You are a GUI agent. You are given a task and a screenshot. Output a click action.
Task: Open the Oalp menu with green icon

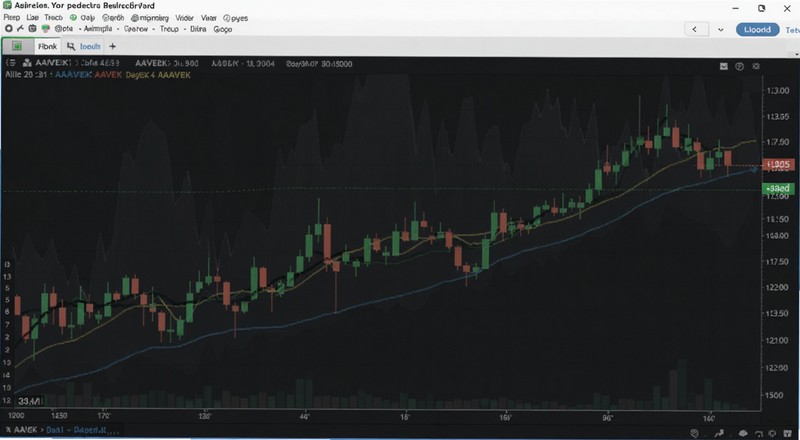tap(83, 17)
